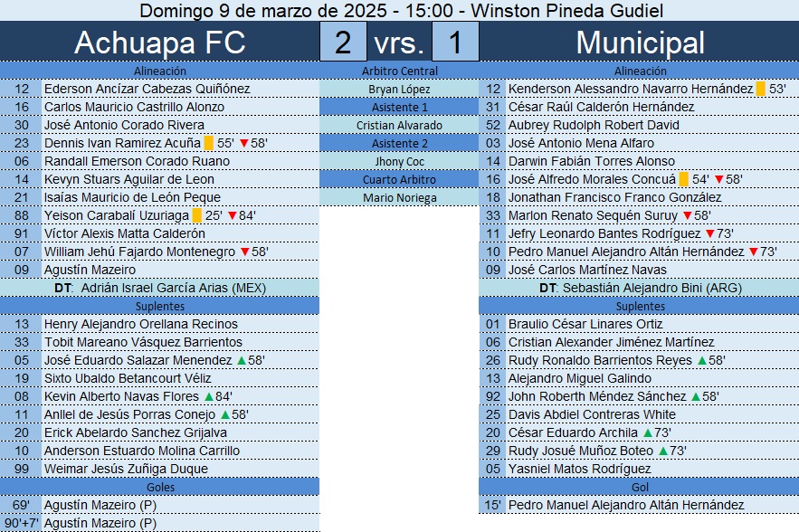
Task: Click referee name Bryan López
Action: pyautogui.click(x=400, y=90)
